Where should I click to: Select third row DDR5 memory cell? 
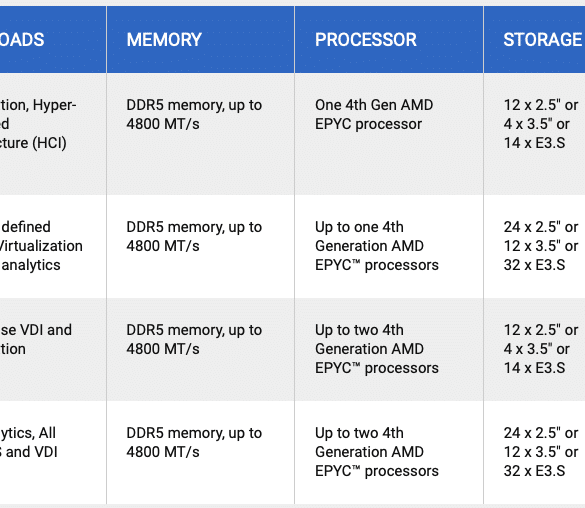click(200, 349)
